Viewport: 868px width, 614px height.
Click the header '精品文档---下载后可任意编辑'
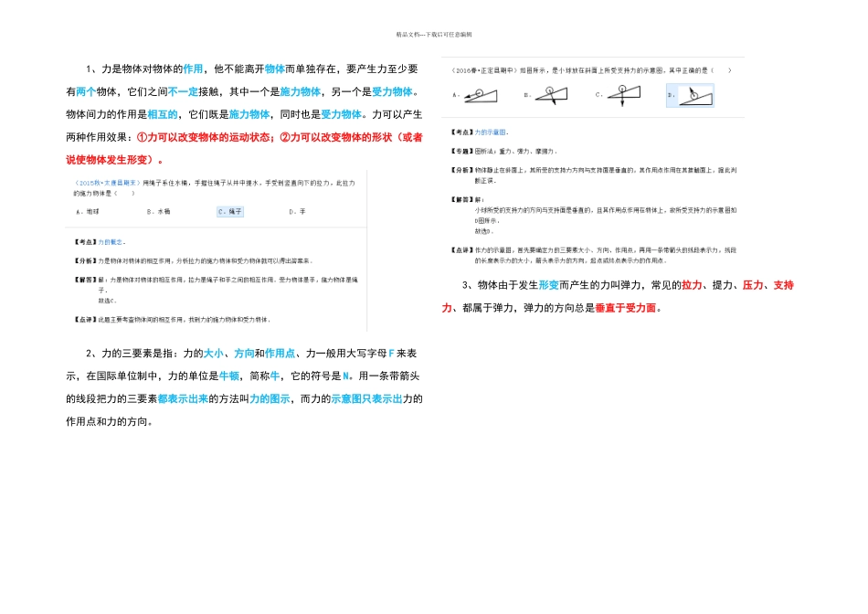pos(434,35)
